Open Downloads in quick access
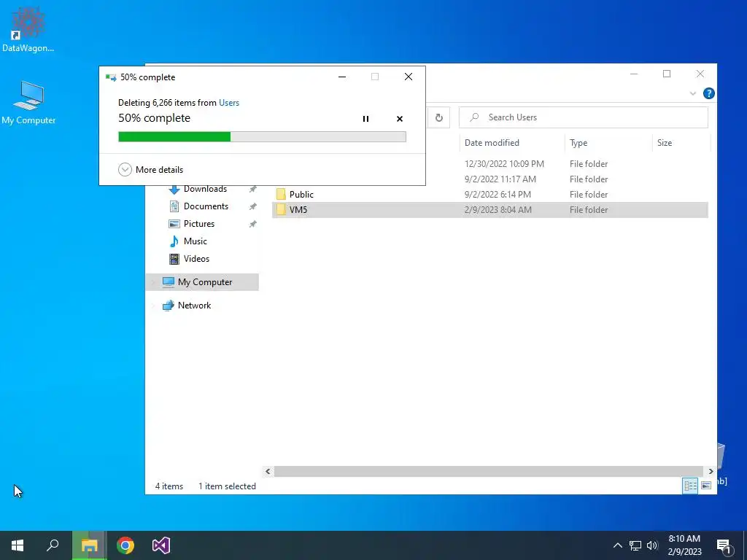Screen dimensions: 747x560 coord(205,189)
